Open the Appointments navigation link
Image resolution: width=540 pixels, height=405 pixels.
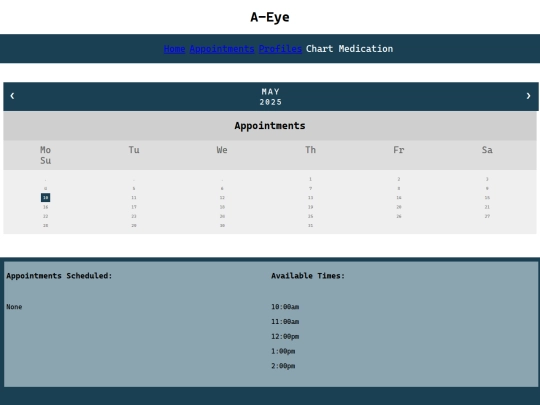pos(222,49)
